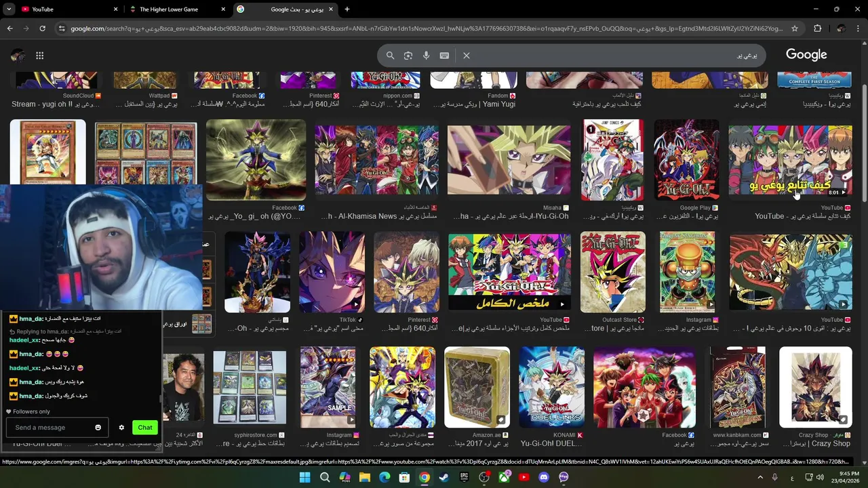Screen dimensions: 868x488
Task: Open the Amazon.ae gold tin image
Action: (477, 387)
